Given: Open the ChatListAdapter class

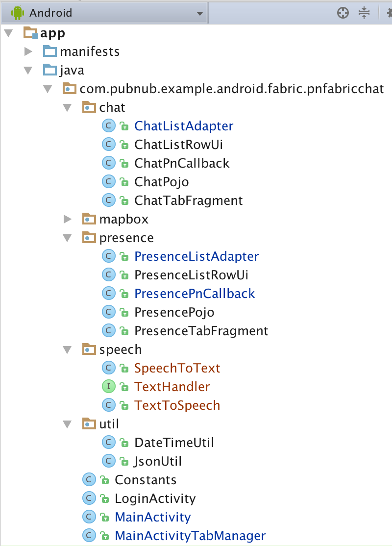Looking at the screenshot, I should click(183, 125).
